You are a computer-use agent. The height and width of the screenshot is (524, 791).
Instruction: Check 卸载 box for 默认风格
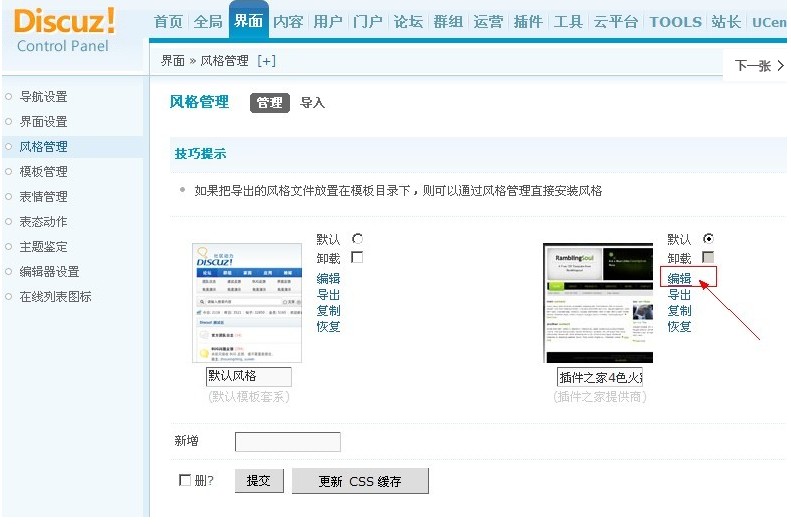[357, 257]
